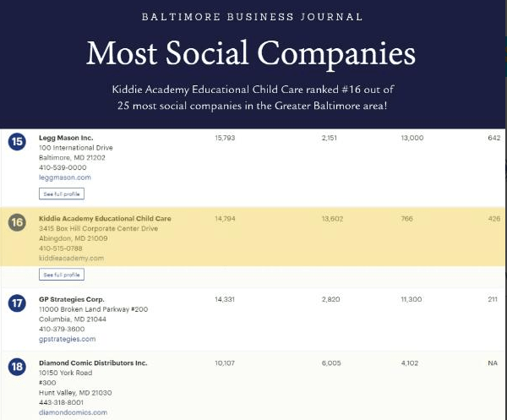Click Kiddie Academy phone number 410-515-0788

(63, 248)
